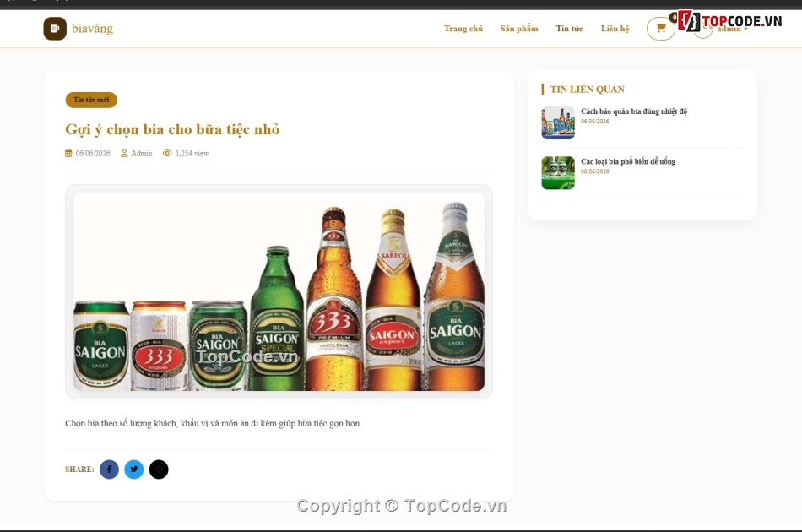Share article on Twitter

tap(134, 469)
